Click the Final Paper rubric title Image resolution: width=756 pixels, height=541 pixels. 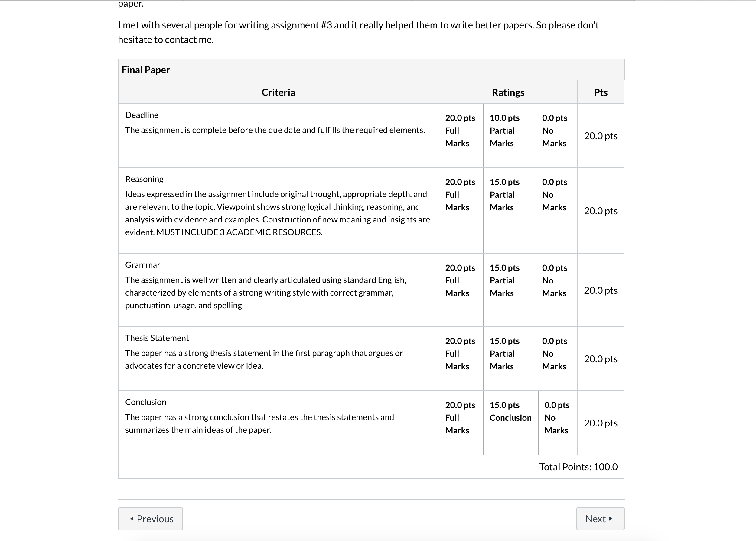pos(146,70)
